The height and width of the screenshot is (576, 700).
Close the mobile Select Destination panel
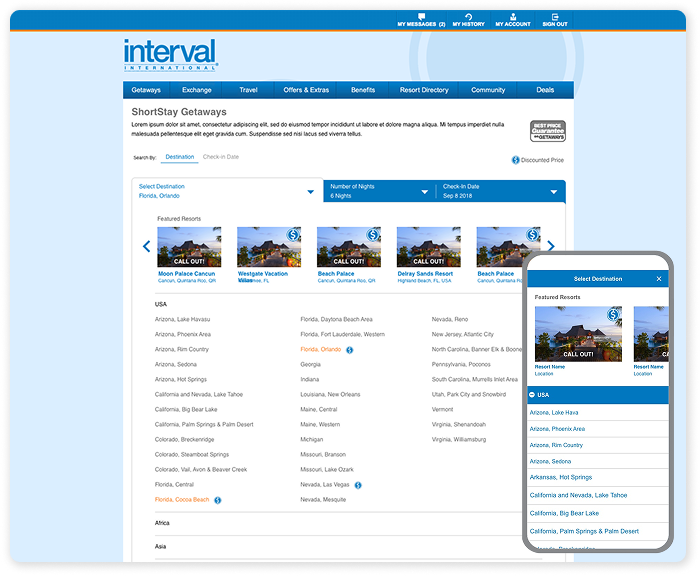pyautogui.click(x=658, y=279)
